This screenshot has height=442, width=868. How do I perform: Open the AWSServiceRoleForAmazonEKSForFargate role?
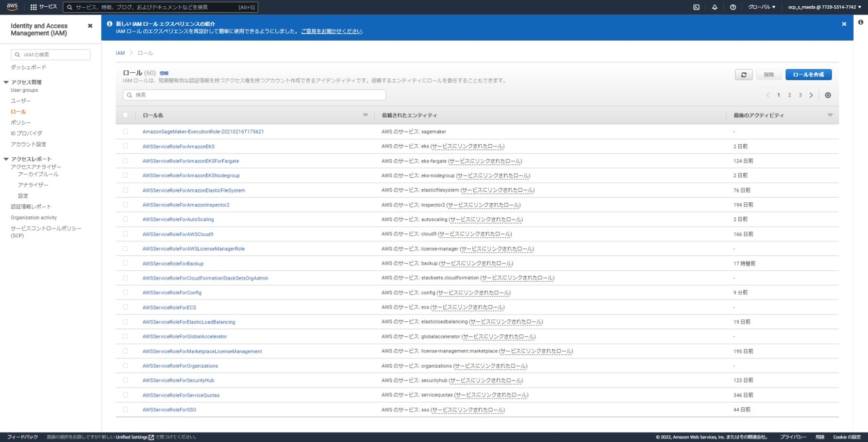191,161
